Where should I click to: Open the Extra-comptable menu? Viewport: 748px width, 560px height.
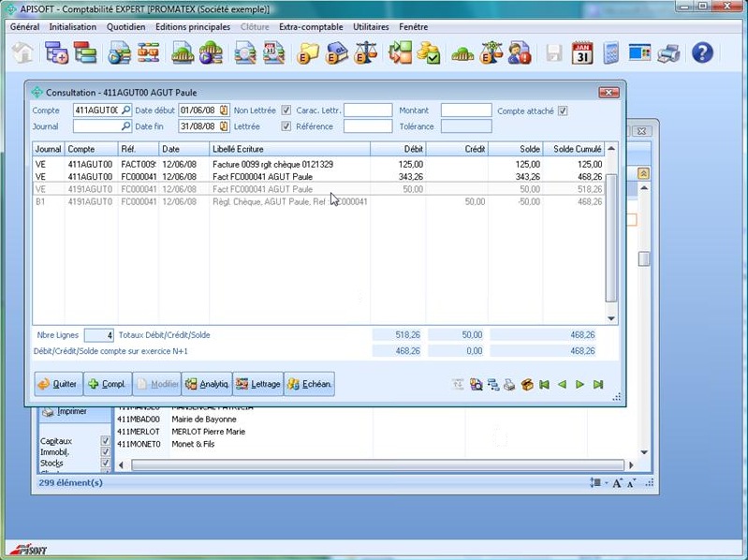point(311,27)
